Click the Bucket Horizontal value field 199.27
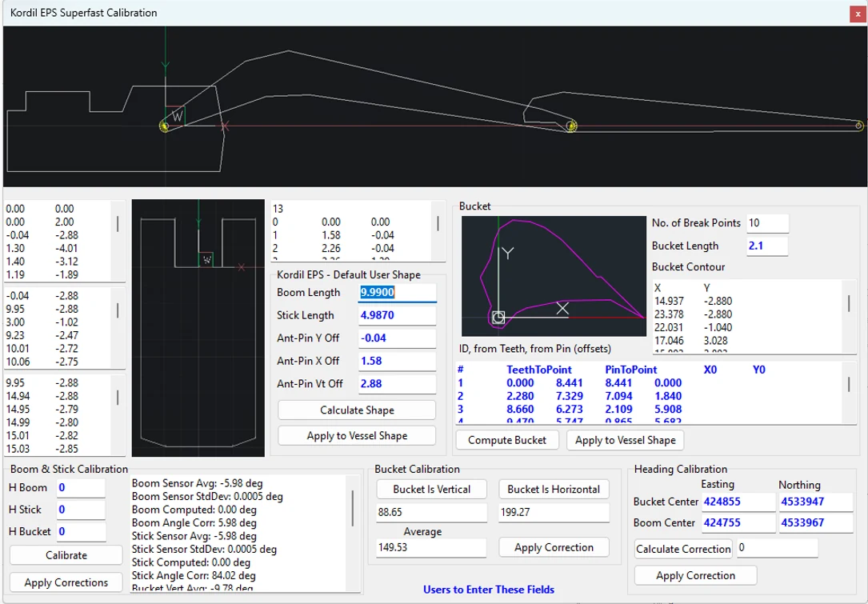Screen dimensions: 868x604 [x=554, y=513]
